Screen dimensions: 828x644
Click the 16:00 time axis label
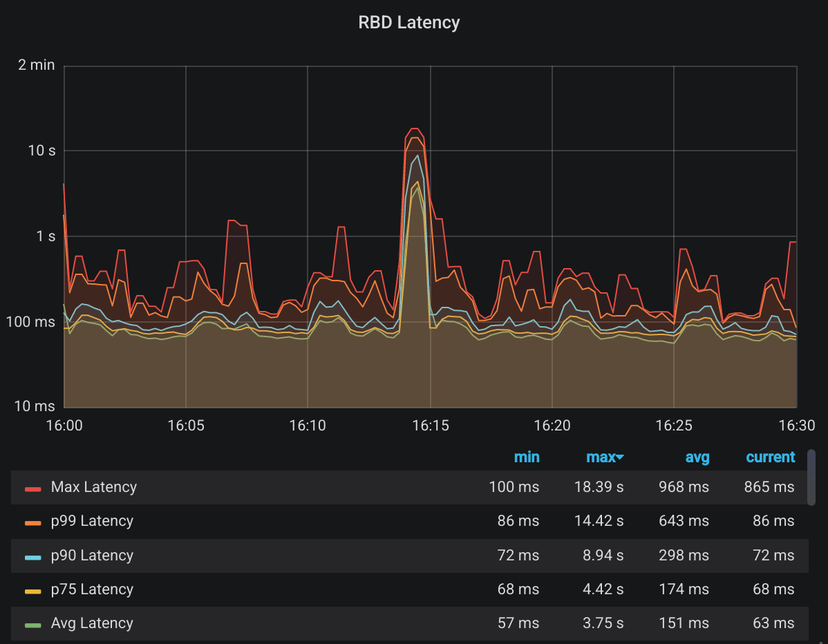64,426
